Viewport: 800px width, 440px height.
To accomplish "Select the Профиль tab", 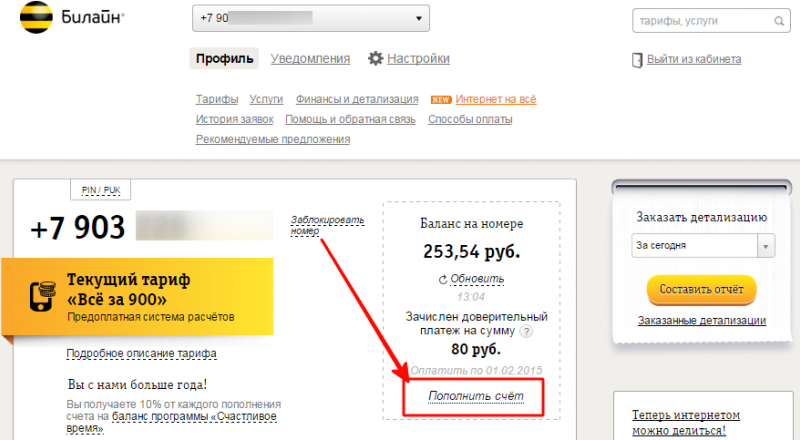I will click(x=224, y=59).
